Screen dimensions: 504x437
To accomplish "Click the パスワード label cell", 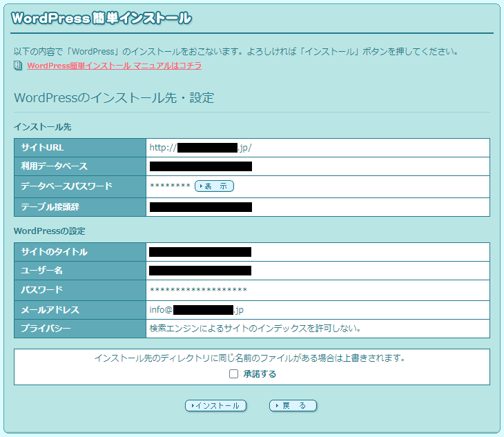I will point(80,290).
